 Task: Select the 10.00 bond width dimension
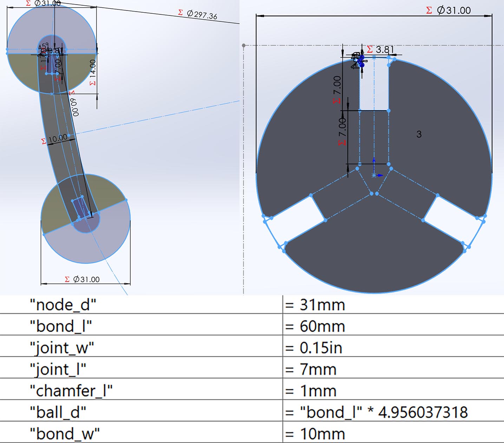coord(58,138)
